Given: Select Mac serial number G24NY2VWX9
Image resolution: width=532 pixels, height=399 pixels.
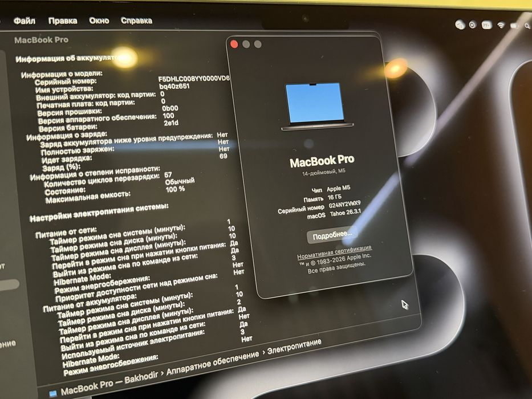Looking at the screenshot, I should [345, 205].
